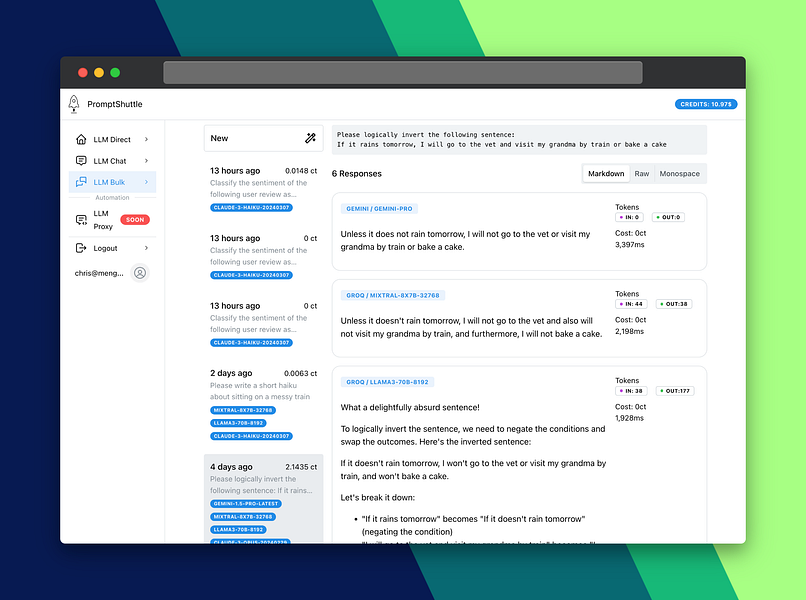This screenshot has width=806, height=600.
Task: Click the 1,928ms latency value
Action: [630, 418]
